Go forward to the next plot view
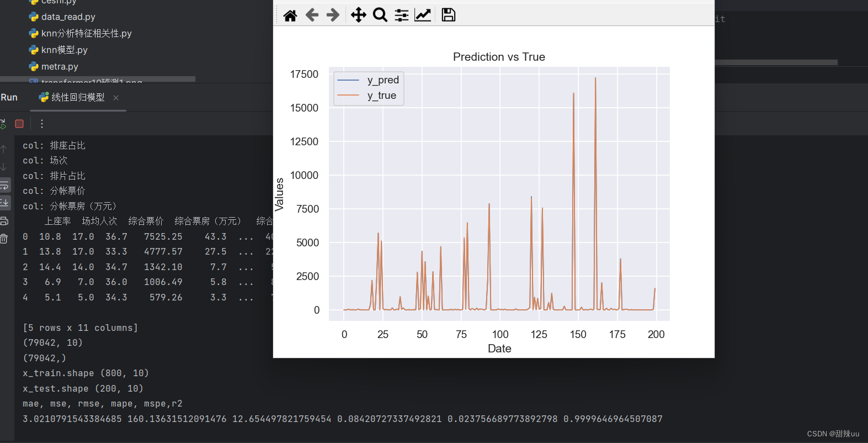 coord(333,15)
